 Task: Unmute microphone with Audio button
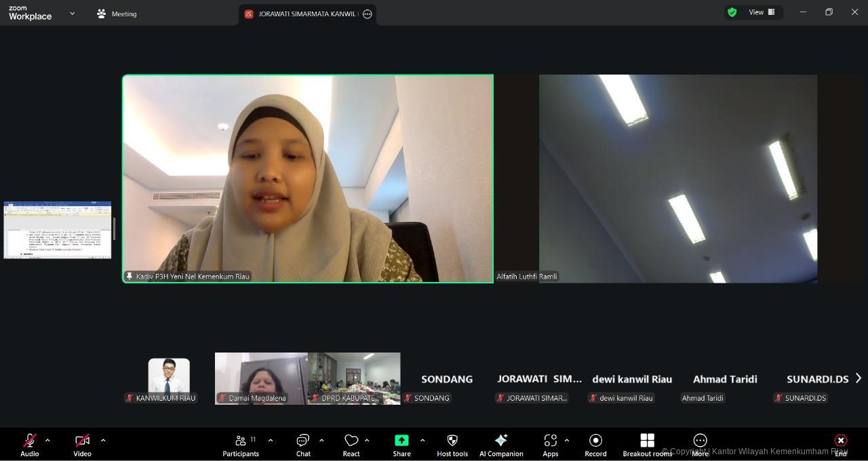point(30,444)
